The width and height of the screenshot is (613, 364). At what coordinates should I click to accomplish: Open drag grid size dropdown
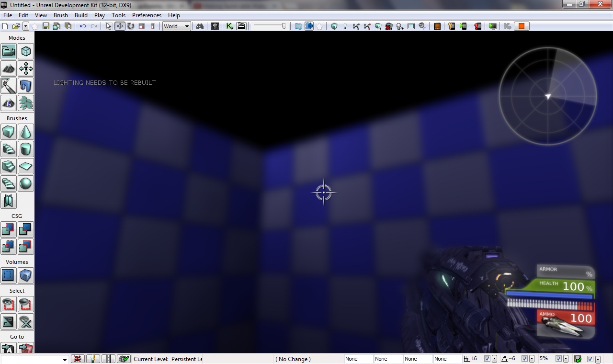coord(494,359)
